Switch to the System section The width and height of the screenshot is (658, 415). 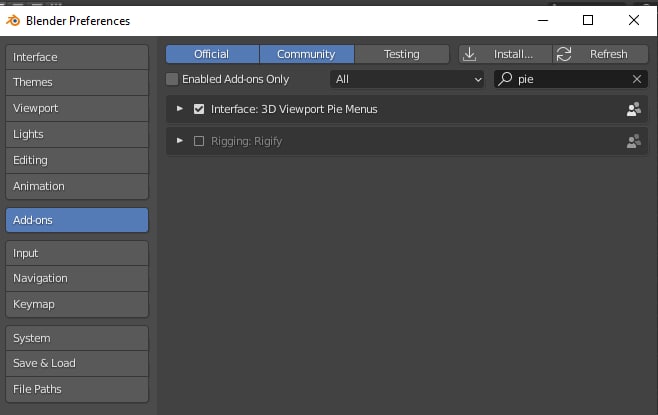77,338
